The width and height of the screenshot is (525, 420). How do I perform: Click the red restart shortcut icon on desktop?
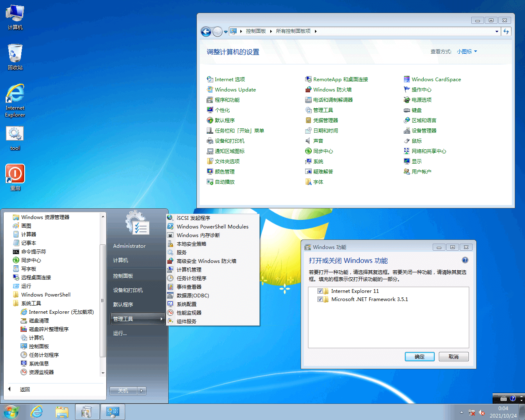(15, 174)
